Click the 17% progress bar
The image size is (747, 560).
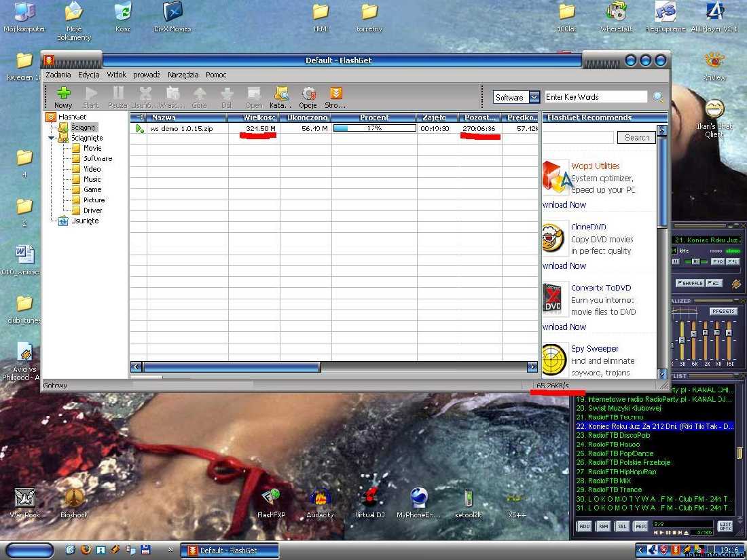point(374,128)
